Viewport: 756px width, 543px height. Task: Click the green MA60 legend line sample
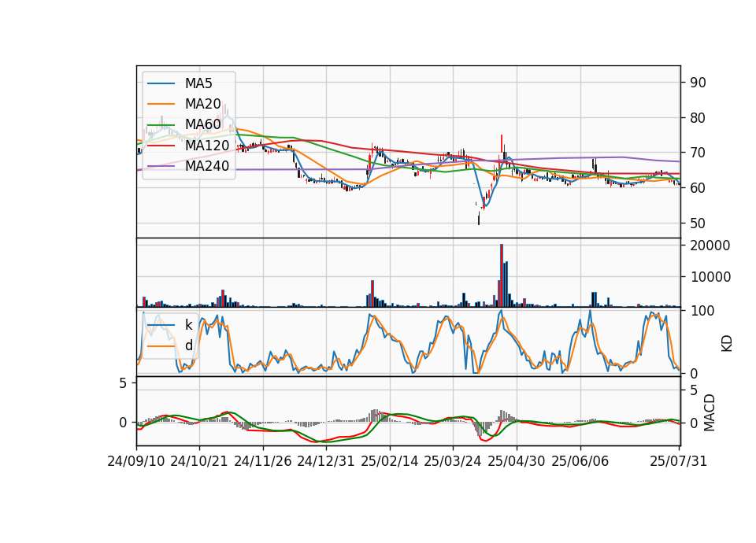(161, 125)
